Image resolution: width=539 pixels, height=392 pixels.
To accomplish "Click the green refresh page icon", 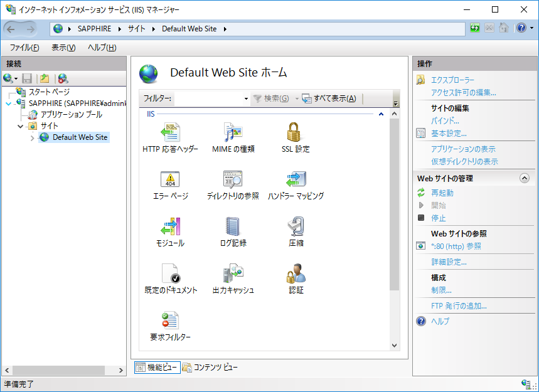I will [x=475, y=28].
